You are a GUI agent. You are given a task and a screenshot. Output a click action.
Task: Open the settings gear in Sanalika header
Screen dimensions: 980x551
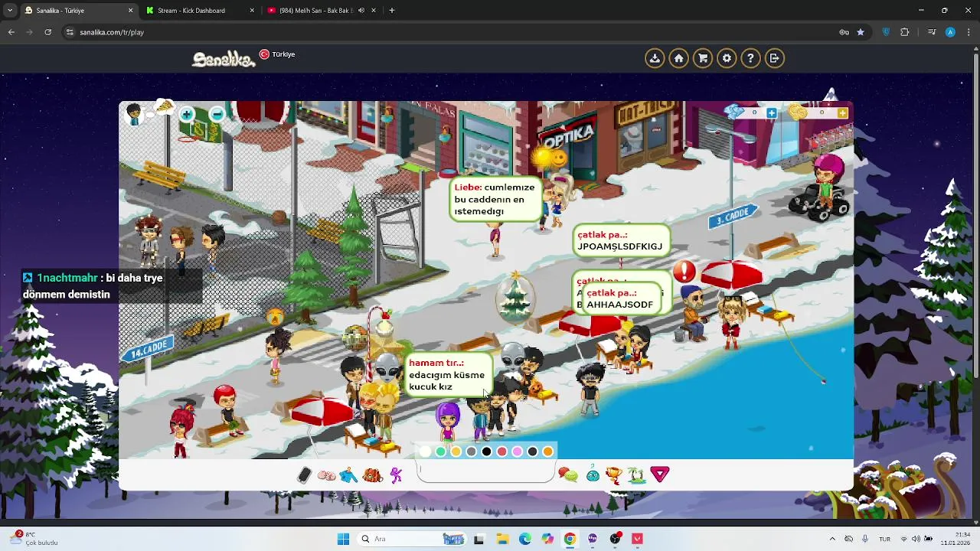pos(727,58)
